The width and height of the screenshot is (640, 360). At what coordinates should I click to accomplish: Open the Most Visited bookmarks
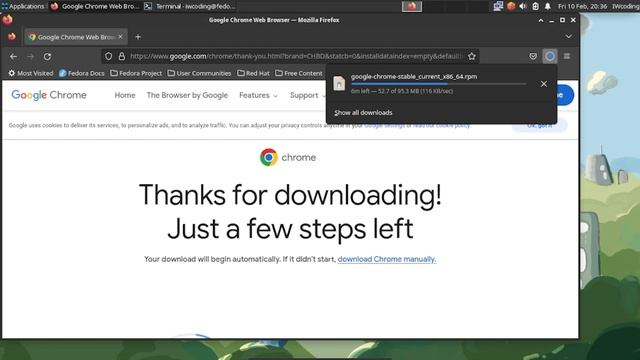[31, 73]
